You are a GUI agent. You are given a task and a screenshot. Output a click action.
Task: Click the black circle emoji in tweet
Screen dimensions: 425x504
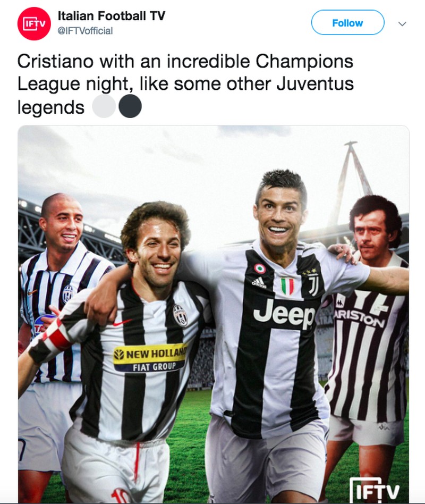pos(130,106)
